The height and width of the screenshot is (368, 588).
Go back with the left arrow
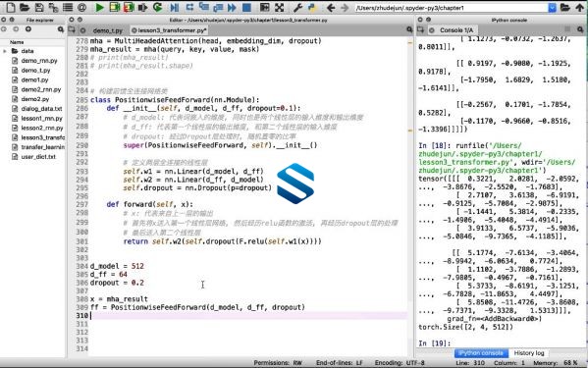point(331,7)
